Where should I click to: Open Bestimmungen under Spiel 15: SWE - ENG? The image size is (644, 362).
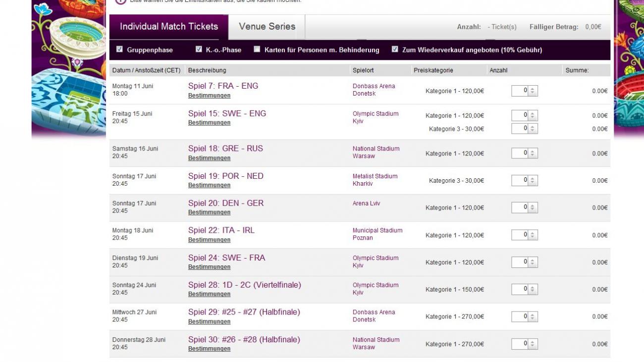(209, 123)
